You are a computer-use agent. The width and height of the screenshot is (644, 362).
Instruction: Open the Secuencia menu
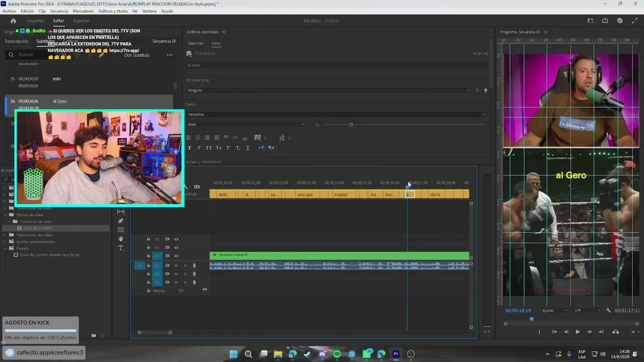pos(59,11)
